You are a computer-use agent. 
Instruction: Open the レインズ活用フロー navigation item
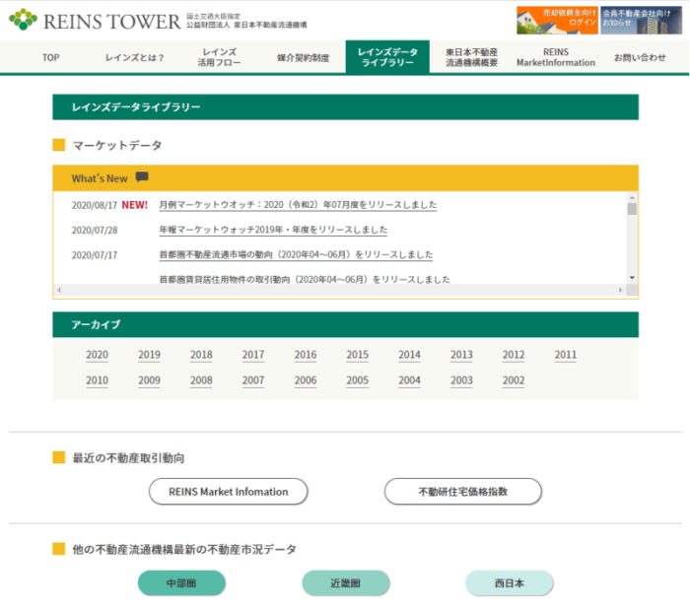click(219, 57)
